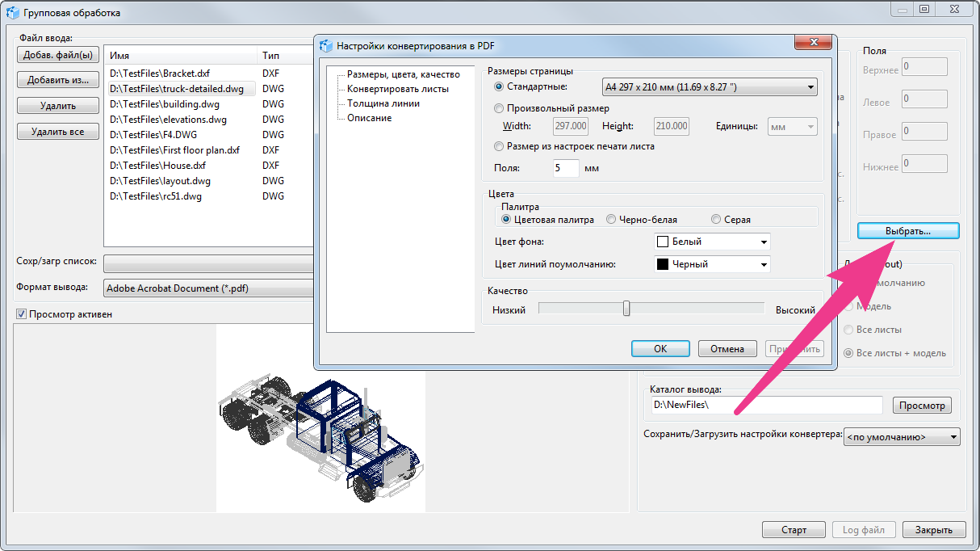Open the Единицы мм units dropdown

(792, 127)
